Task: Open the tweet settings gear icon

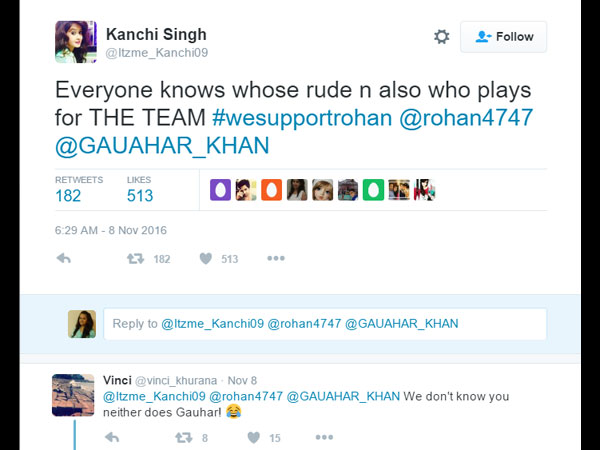Action: point(441,37)
